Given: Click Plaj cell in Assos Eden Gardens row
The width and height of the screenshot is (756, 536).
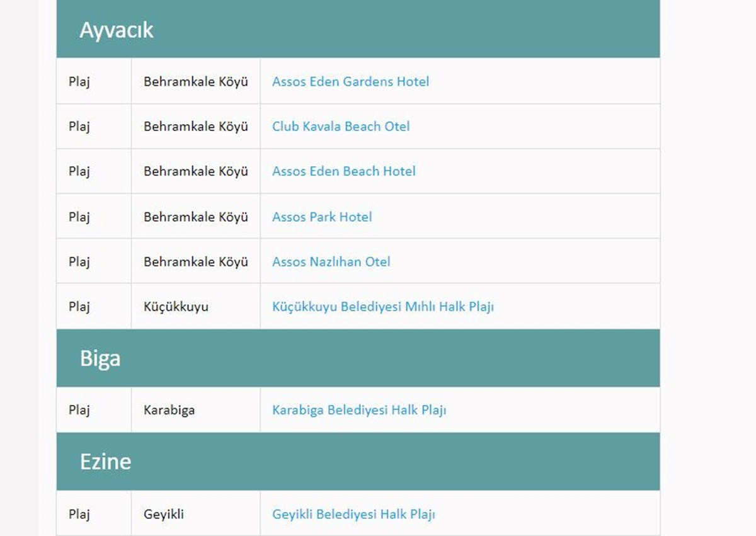Looking at the screenshot, I should tap(94, 81).
